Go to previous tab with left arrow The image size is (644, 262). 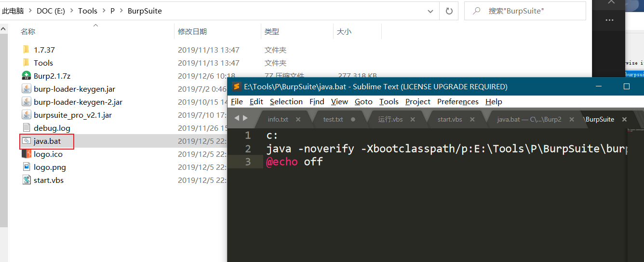(237, 119)
